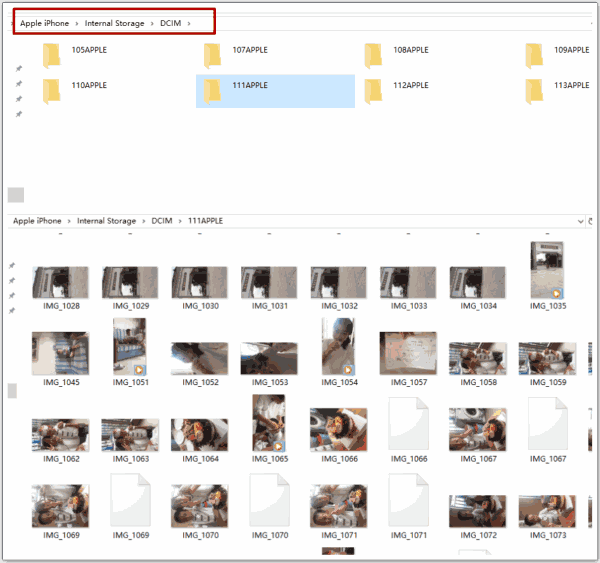600x563 pixels.
Task: Select IMG_1058 photo thumbnail
Action: pyautogui.click(x=478, y=359)
